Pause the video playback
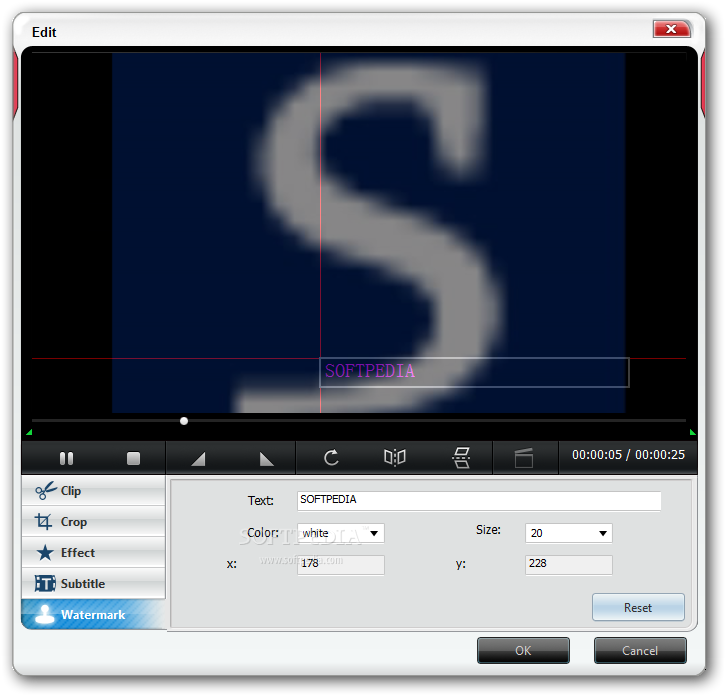The width and height of the screenshot is (726, 696). tap(66, 458)
